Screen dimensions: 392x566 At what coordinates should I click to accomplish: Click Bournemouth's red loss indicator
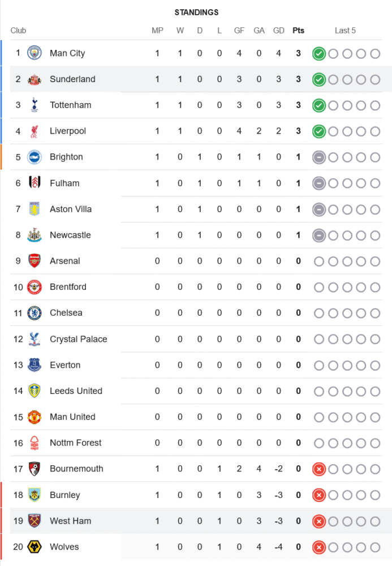(318, 469)
